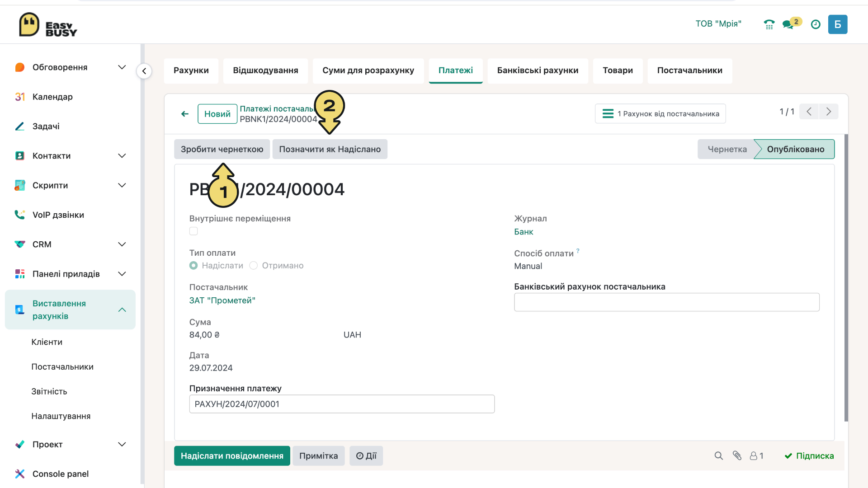Click the Банківський рахунок постачальника field
Screen dimensions: 868x488
(x=667, y=302)
